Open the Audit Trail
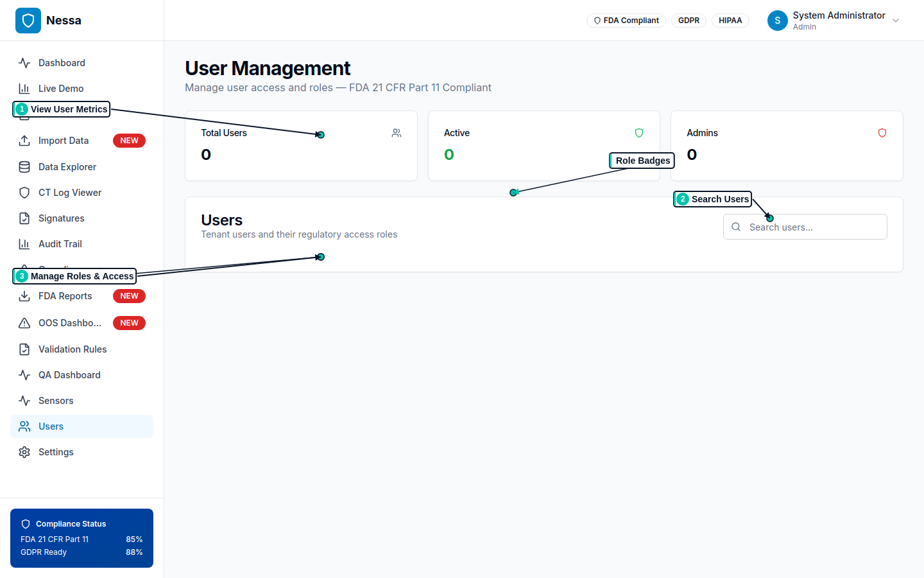Viewport: 924px width, 578px height. click(61, 243)
